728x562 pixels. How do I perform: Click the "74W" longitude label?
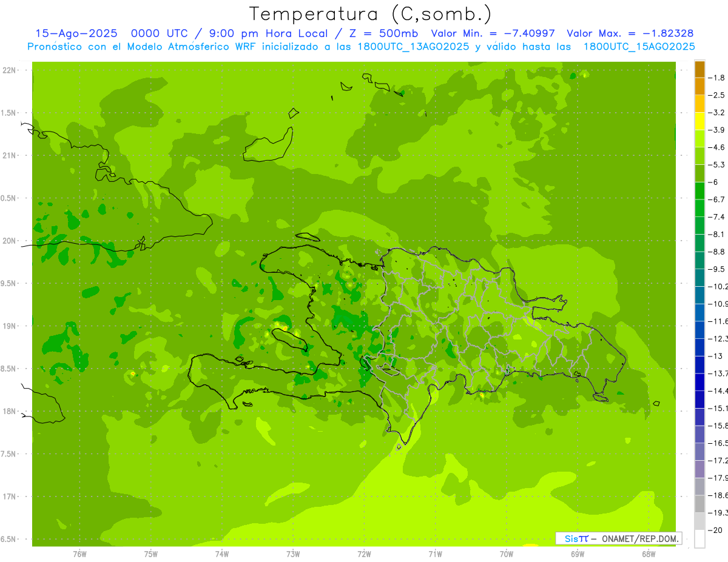(x=222, y=554)
